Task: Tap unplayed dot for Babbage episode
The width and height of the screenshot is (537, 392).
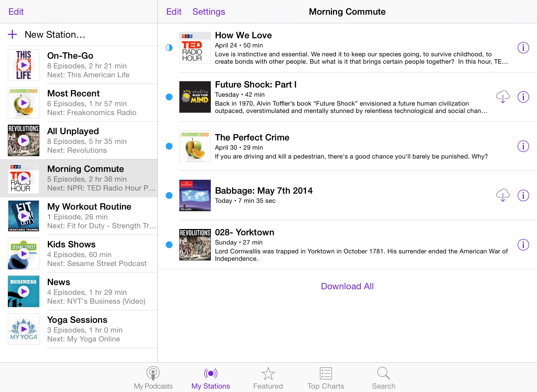Action: [169, 195]
